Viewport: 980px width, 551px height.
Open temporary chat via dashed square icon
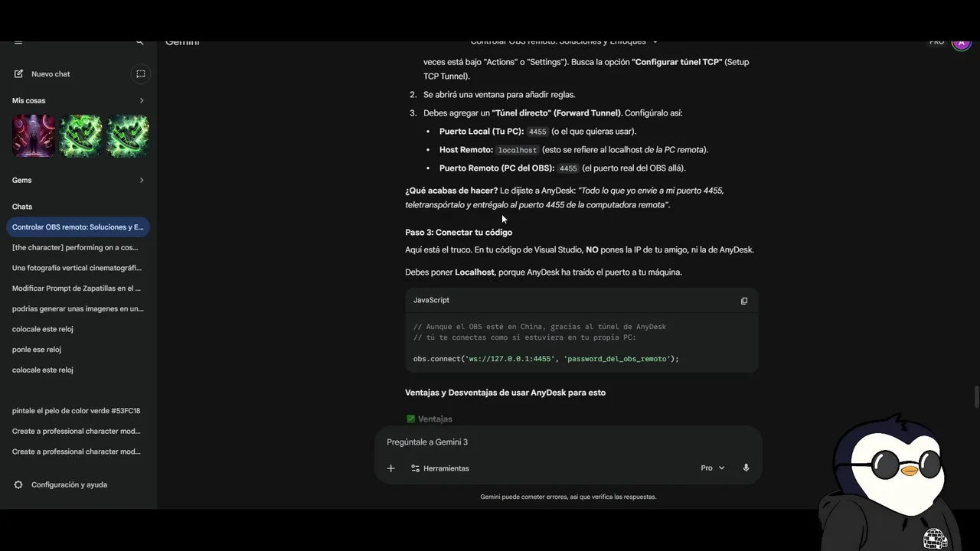(x=140, y=74)
